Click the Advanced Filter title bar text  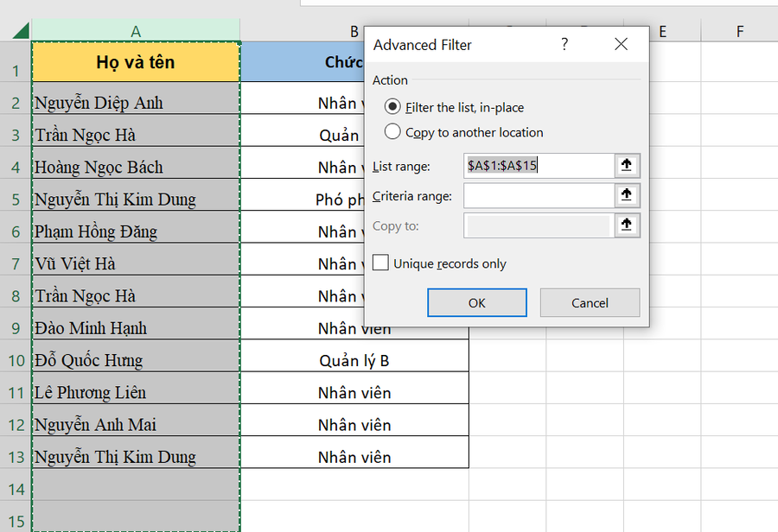coord(422,45)
